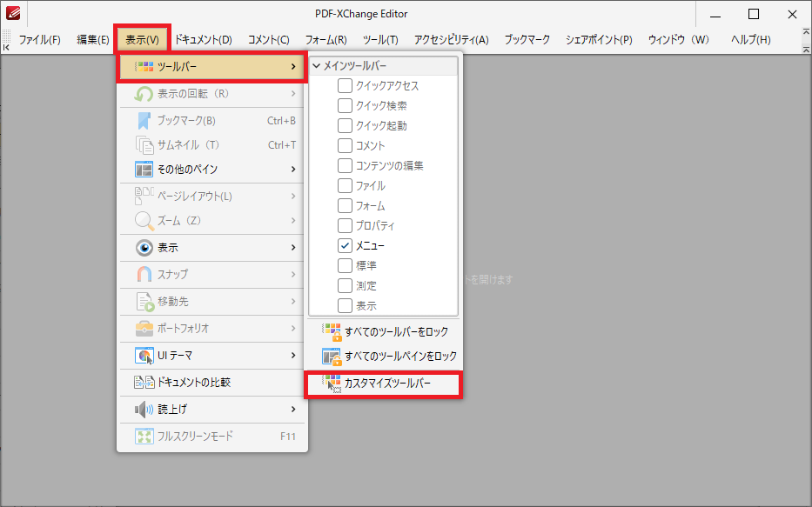Check the プロパティ toolbar checkbox
The height and width of the screenshot is (507, 812).
345,225
